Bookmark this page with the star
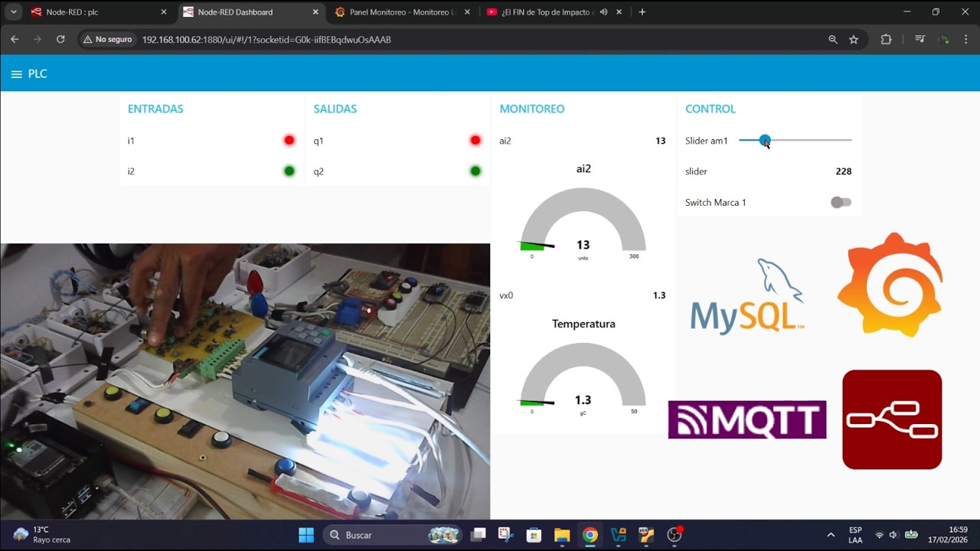Screen dimensions: 980x551 (854, 39)
